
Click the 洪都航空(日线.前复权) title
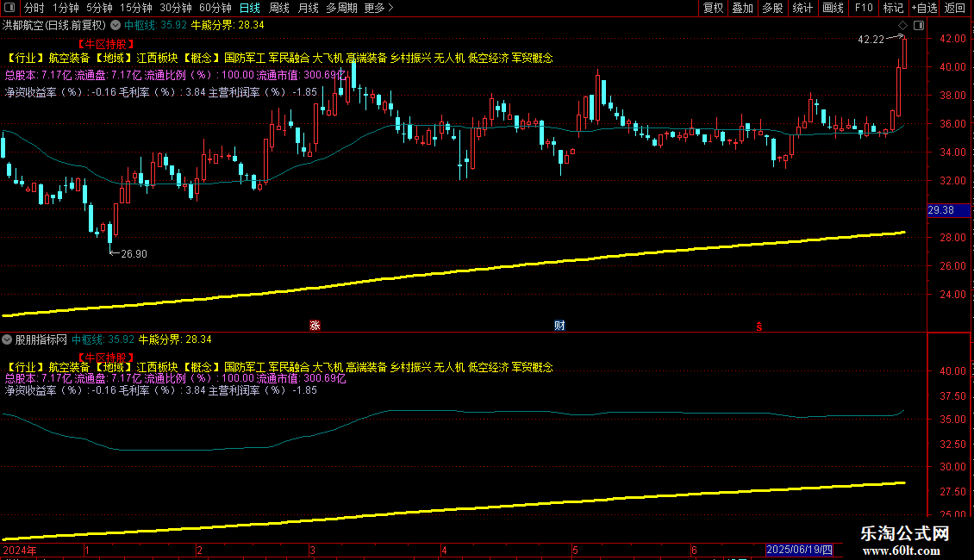click(54, 26)
